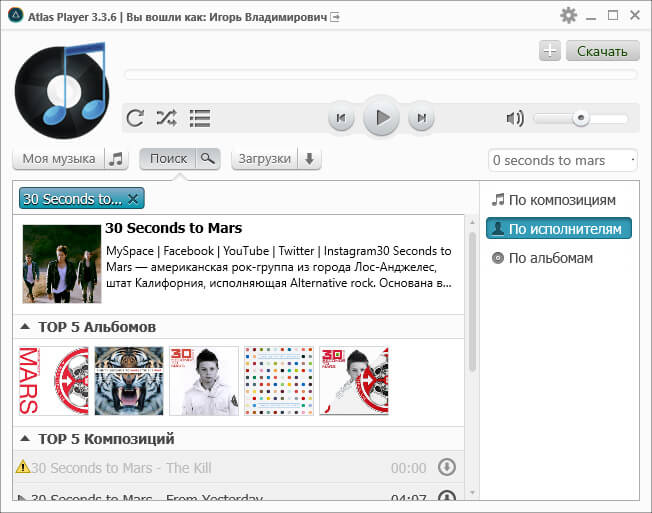This screenshot has width=652, height=513.
Task: Adjust the volume slider
Action: [x=580, y=118]
